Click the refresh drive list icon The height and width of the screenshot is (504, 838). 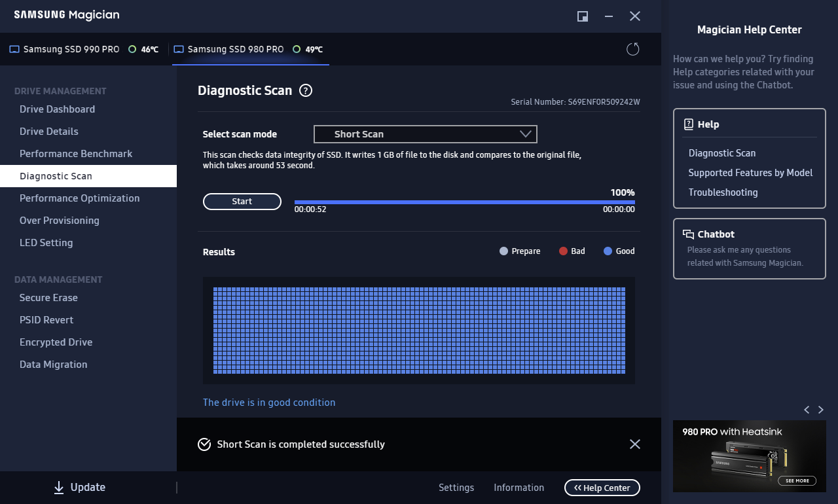(x=632, y=49)
